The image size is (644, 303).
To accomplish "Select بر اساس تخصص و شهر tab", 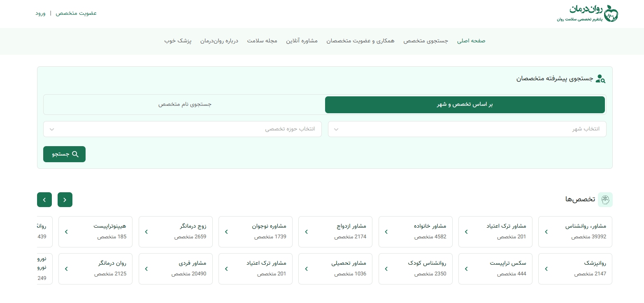I will point(465,105).
